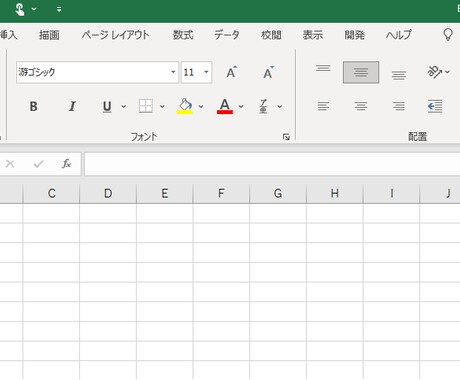The width and height of the screenshot is (460, 380).
Task: Open the 開発 tab
Action: pyautogui.click(x=354, y=35)
